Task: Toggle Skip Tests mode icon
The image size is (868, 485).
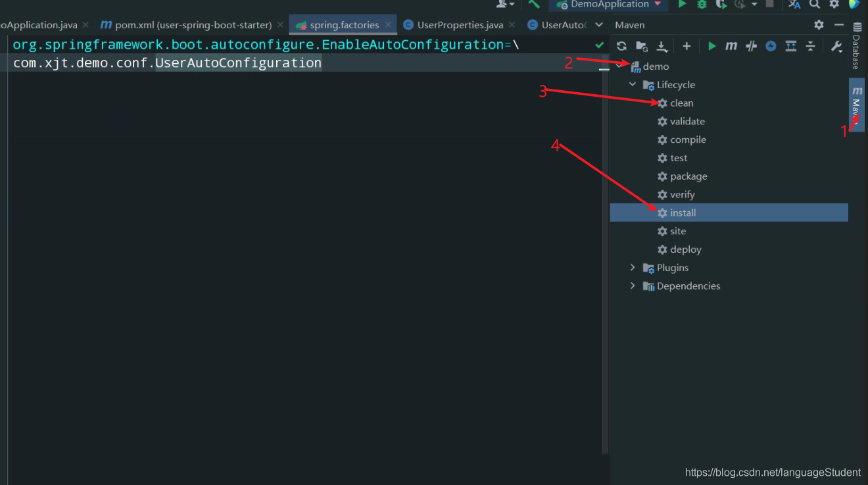Action: [x=771, y=46]
